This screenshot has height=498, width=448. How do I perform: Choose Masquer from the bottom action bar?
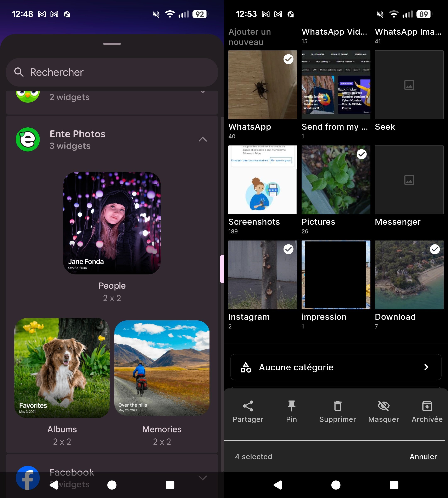[x=383, y=406]
